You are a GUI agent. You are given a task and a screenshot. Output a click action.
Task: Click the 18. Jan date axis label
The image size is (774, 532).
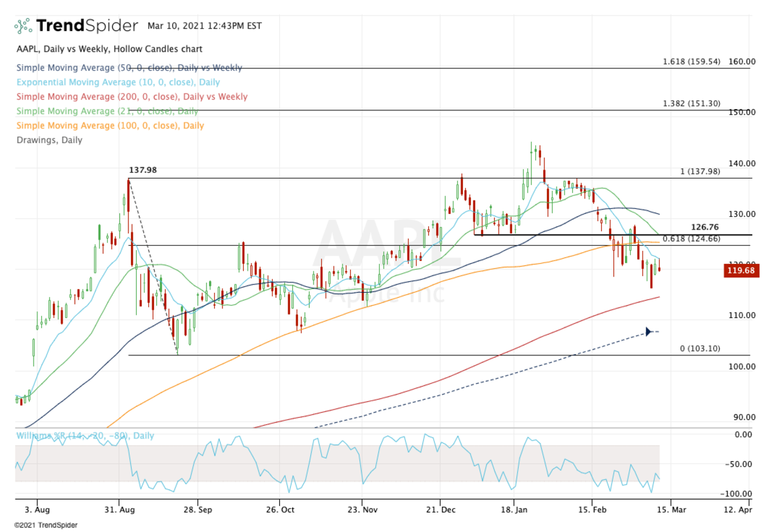point(514,508)
